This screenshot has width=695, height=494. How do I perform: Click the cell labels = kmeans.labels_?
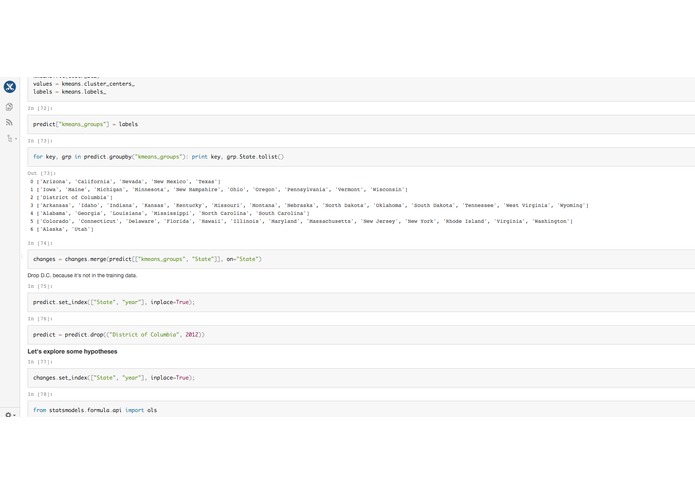click(x=361, y=89)
